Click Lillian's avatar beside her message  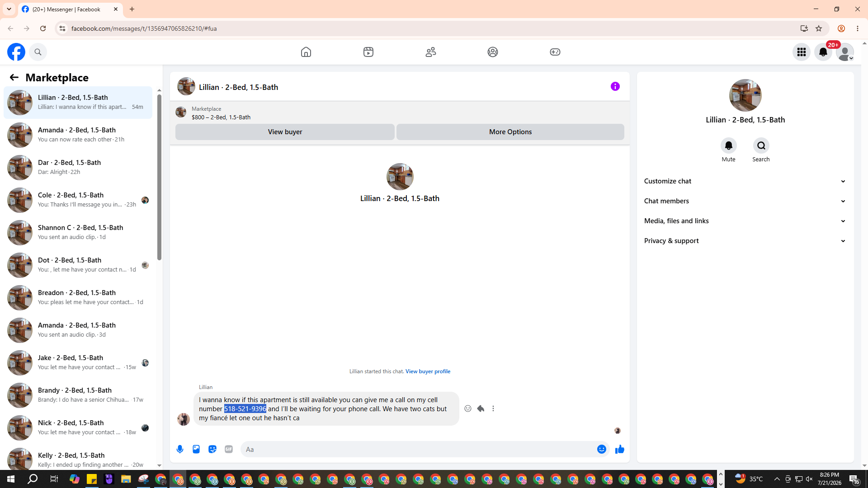(184, 419)
